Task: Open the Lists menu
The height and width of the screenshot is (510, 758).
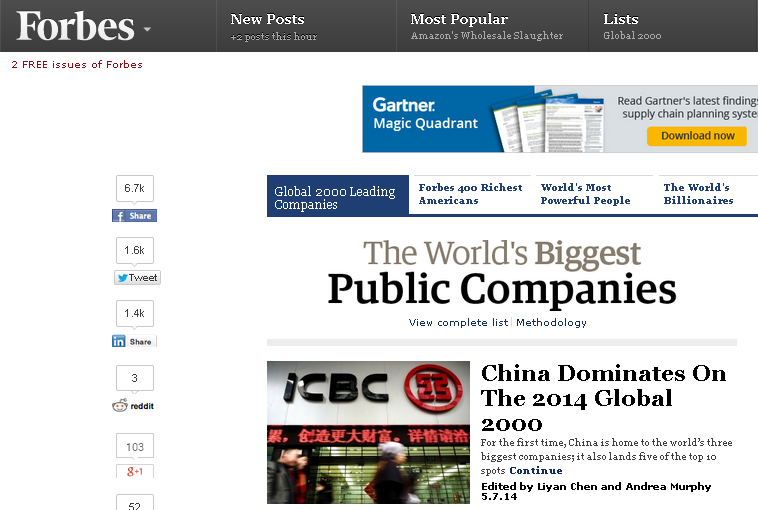Action: [622, 20]
